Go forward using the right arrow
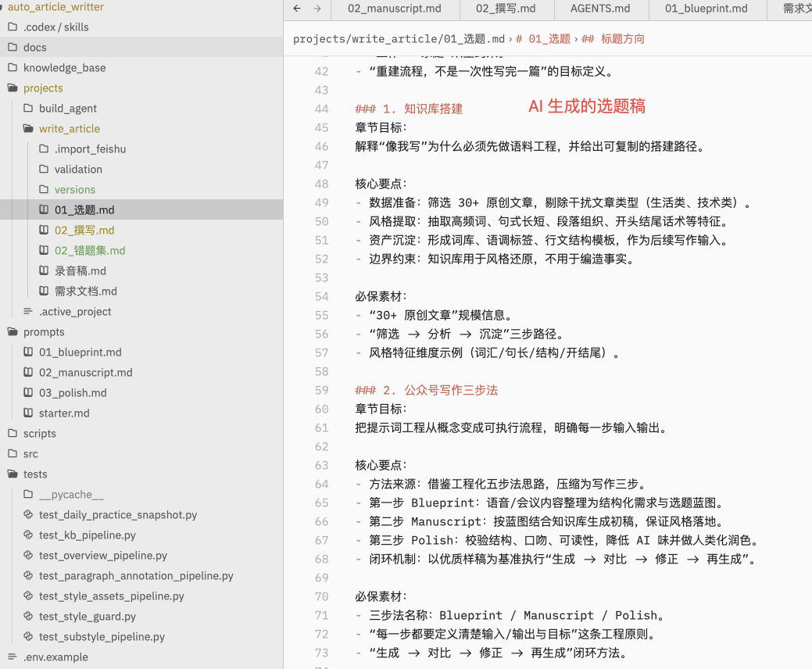Viewport: 812px width, 669px height. pyautogui.click(x=317, y=9)
